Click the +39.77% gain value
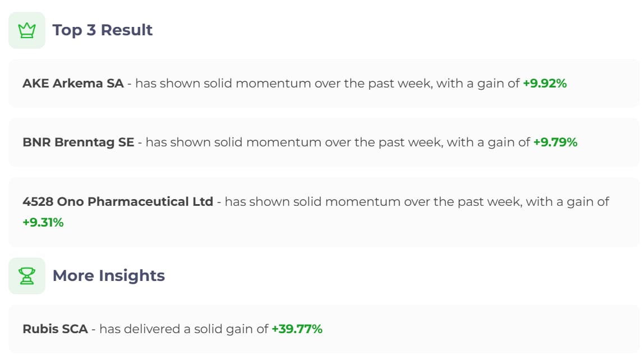The width and height of the screenshot is (644, 355). (x=297, y=329)
